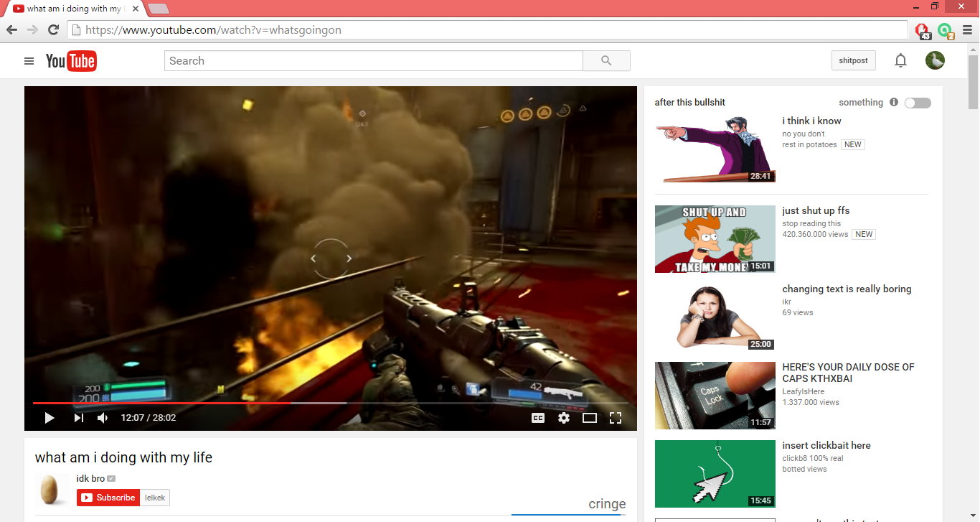
Task: Click the NEW badge by rest in potatoes
Action: pyautogui.click(x=853, y=144)
